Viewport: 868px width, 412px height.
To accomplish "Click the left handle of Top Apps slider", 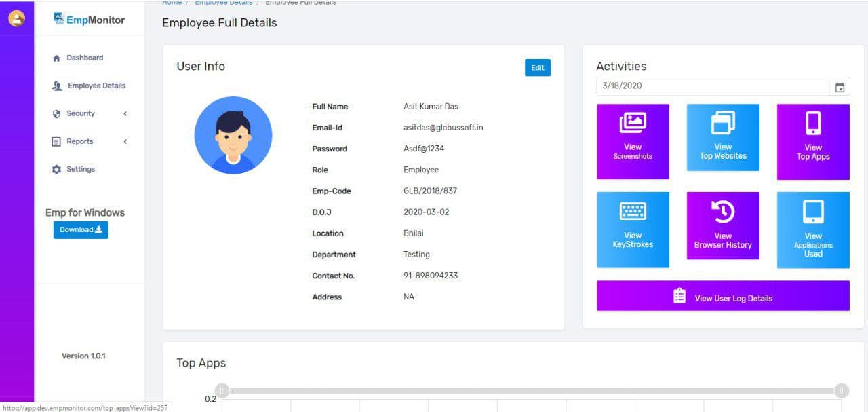I will click(222, 390).
